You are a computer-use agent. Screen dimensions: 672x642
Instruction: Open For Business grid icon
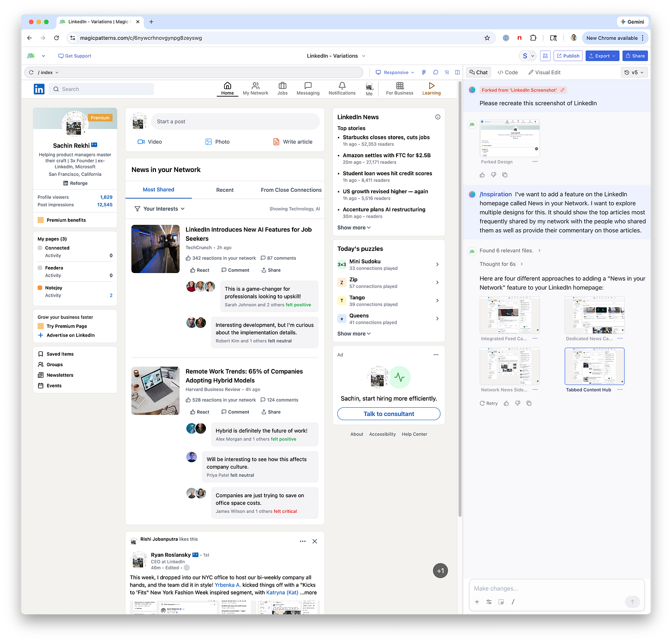click(400, 89)
